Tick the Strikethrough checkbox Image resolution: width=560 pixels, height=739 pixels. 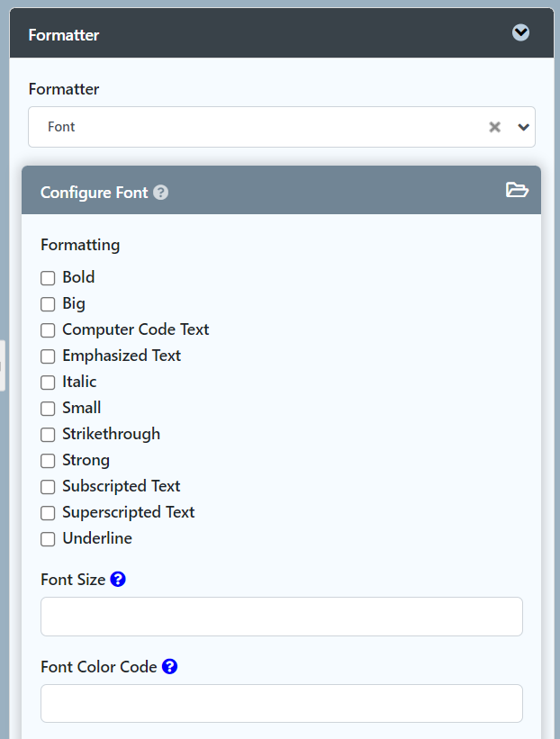48,435
